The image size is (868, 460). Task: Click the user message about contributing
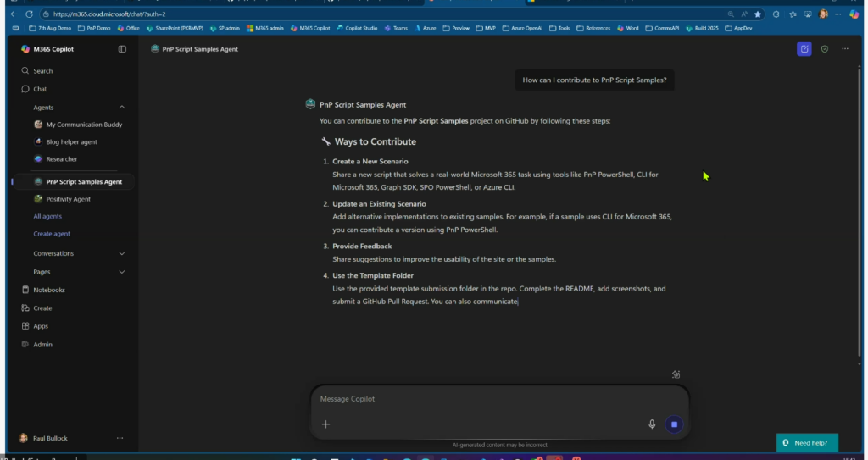594,80
